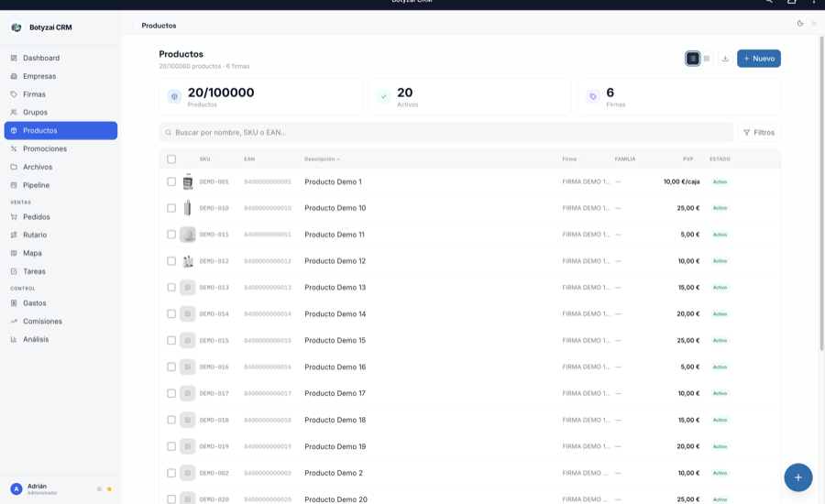The image size is (825, 504).
Task: Click EAN 8400000000016
Action: click(268, 367)
